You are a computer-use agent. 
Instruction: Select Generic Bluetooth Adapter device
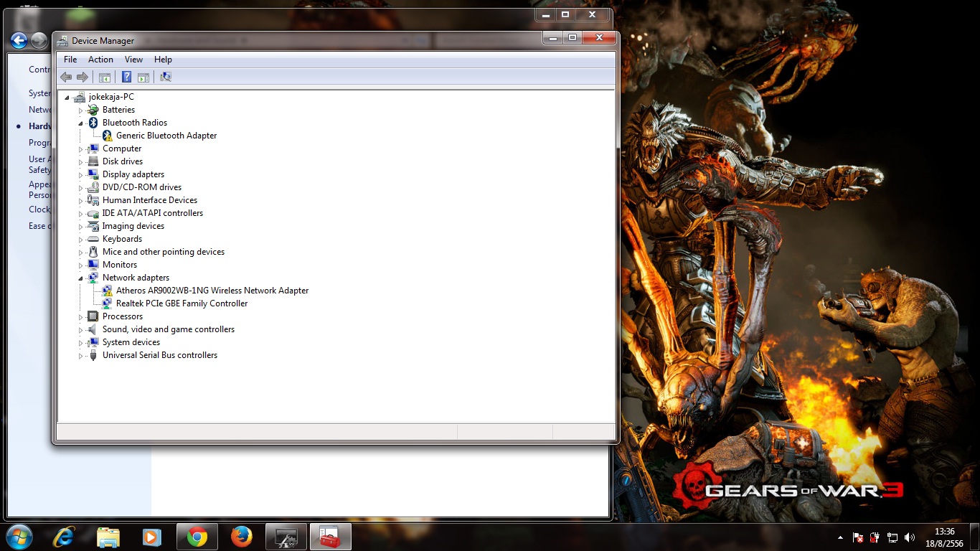coord(166,136)
